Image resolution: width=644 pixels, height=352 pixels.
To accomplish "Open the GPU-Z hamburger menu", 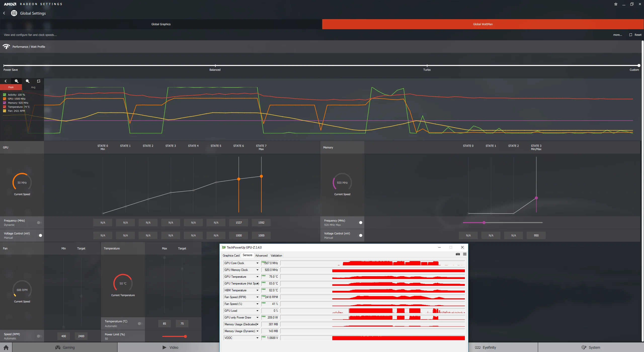I will [x=465, y=254].
